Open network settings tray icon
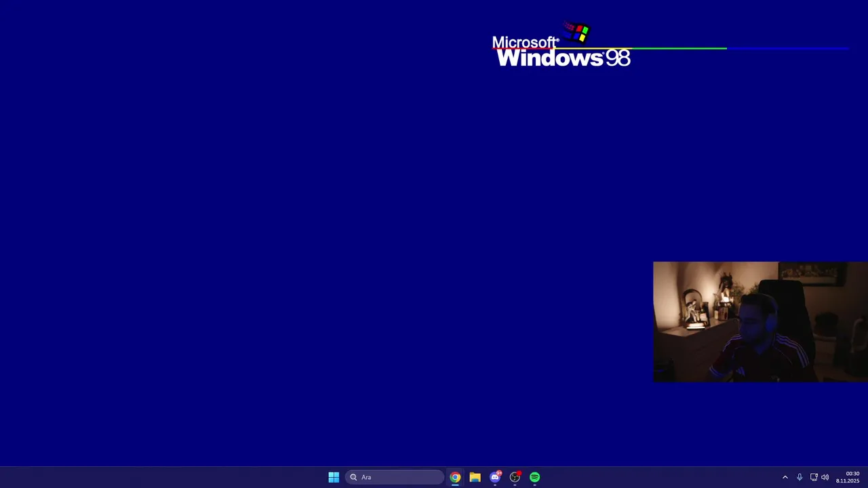Screen dimensions: 868x488 (x=814, y=477)
